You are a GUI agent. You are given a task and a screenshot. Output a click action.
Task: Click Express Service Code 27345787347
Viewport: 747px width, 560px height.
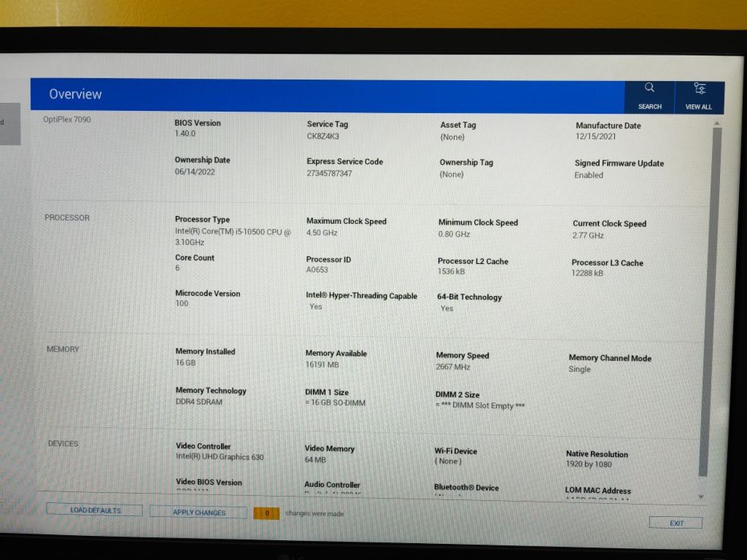coord(329,174)
